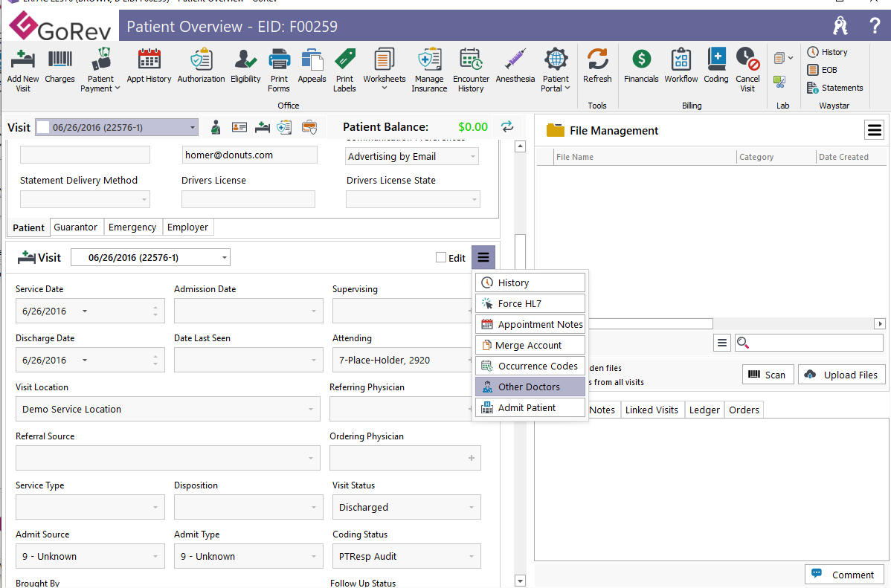Click the email field homer@donuts.com
Viewport: 891px width, 588px height.
[249, 155]
